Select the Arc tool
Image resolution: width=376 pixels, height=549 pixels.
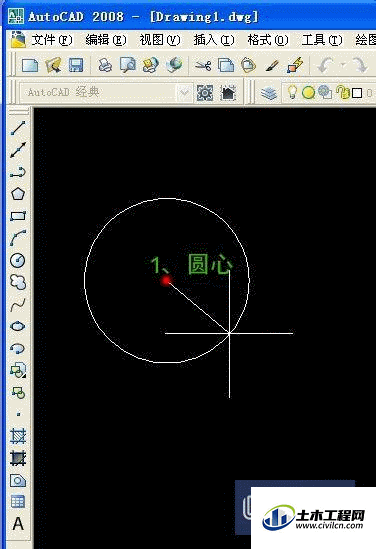tap(18, 238)
